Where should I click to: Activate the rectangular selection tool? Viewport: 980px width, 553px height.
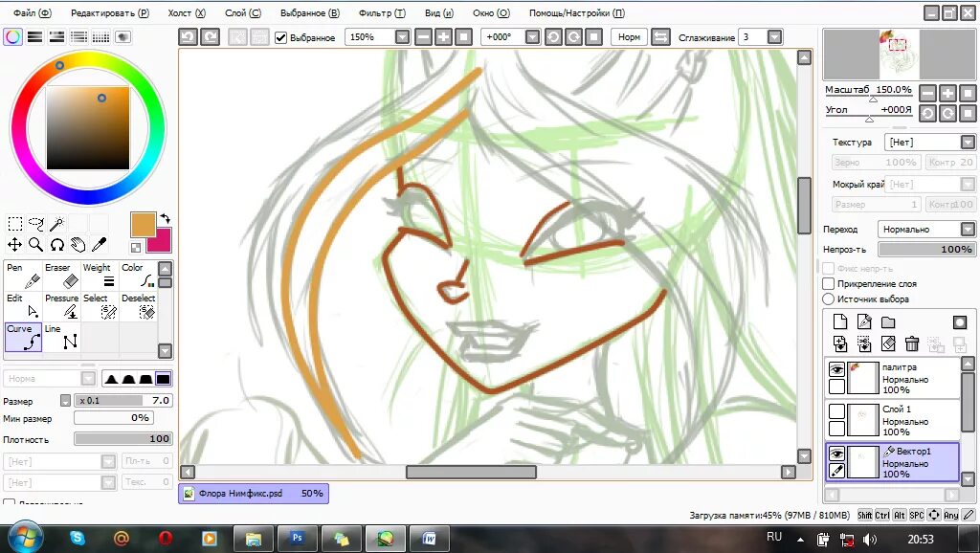tap(15, 224)
